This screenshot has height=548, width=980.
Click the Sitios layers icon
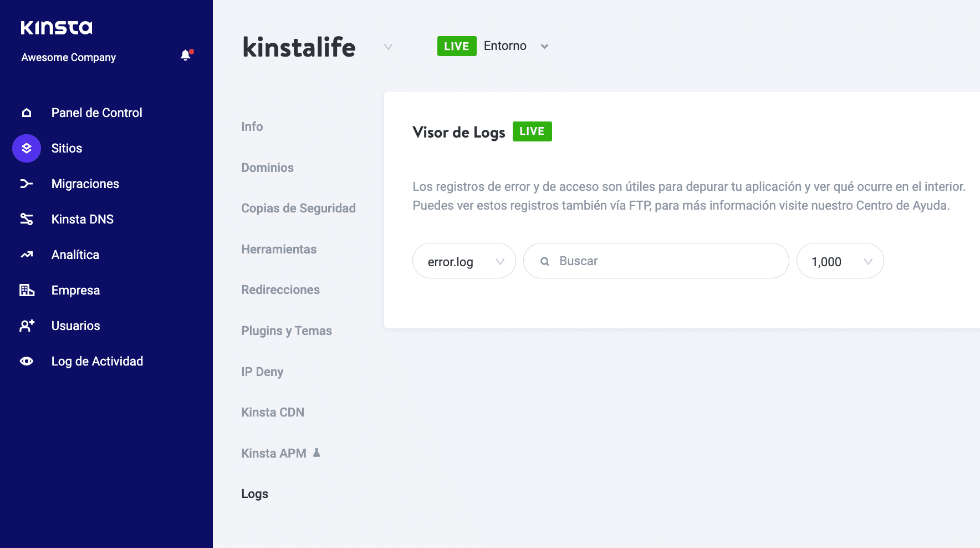pos(27,149)
